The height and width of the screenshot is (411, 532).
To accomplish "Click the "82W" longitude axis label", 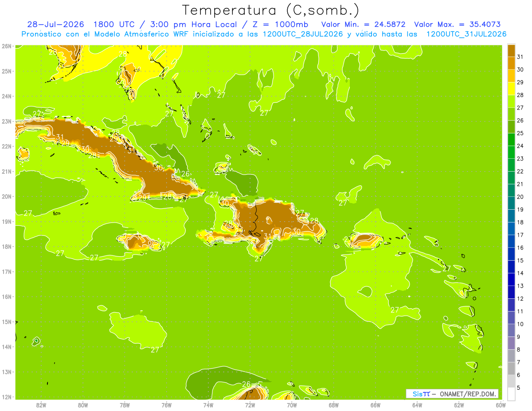I will coord(41,405).
